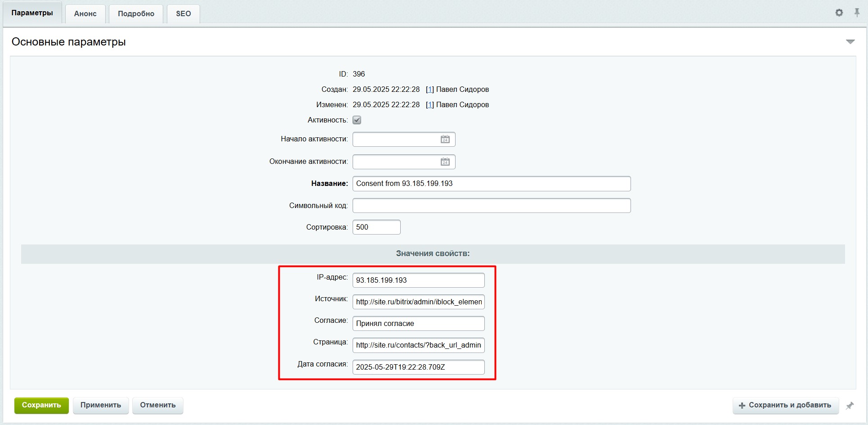This screenshot has height=425, width=868.
Task: Open calendar for Окончание активности
Action: (445, 162)
